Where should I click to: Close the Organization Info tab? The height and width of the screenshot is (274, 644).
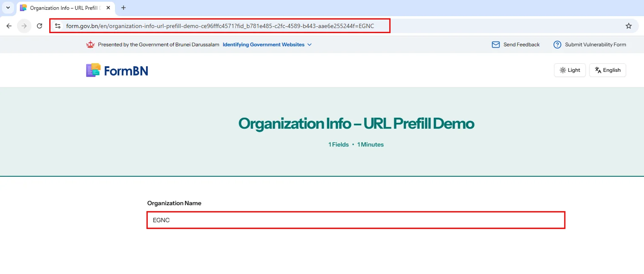click(x=108, y=8)
